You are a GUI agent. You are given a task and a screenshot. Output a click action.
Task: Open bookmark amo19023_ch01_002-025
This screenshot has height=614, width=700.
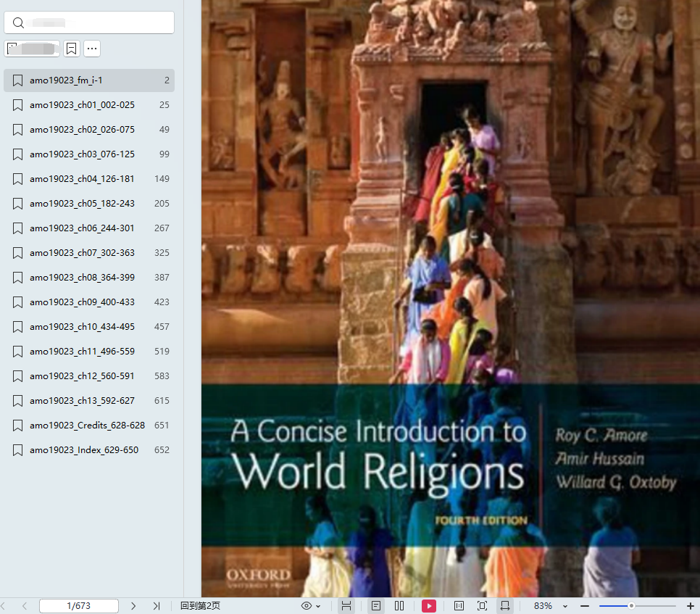click(89, 105)
